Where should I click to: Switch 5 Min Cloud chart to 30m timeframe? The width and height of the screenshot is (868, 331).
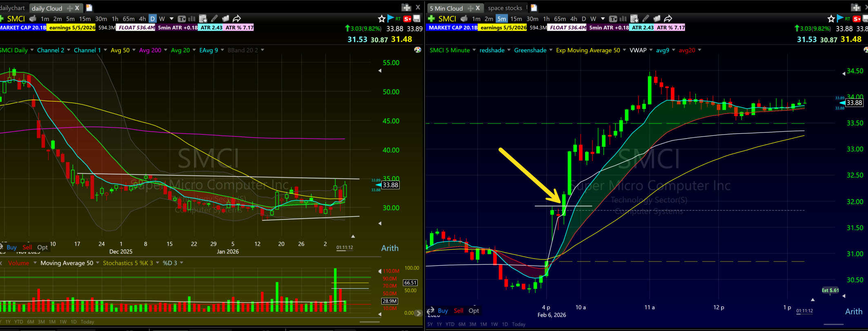point(532,19)
